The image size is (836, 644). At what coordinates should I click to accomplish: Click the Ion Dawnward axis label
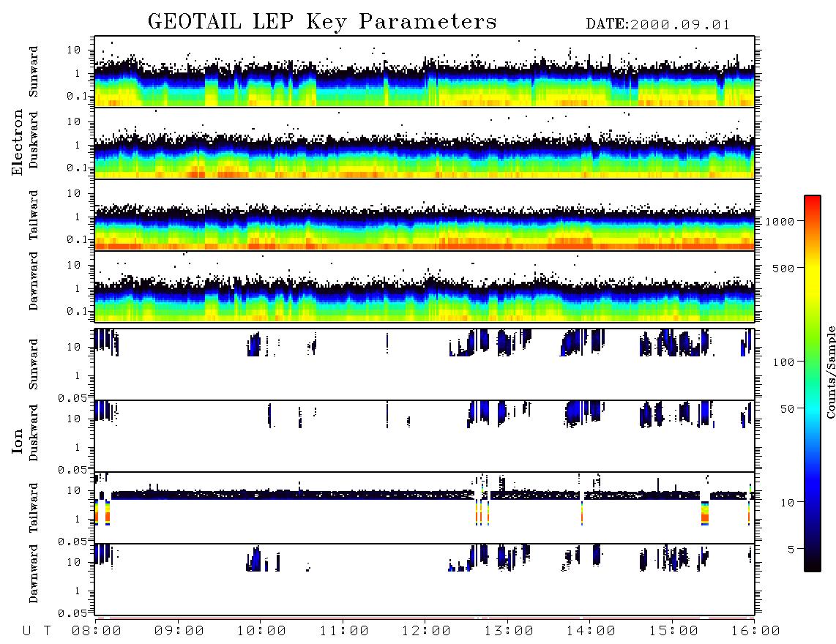tap(34, 574)
